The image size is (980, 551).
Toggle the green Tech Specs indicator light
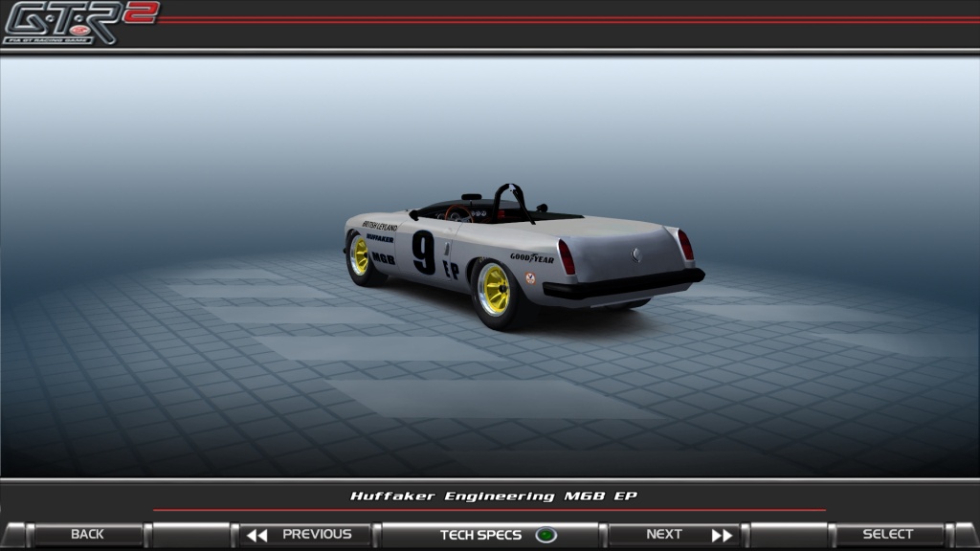(546, 536)
